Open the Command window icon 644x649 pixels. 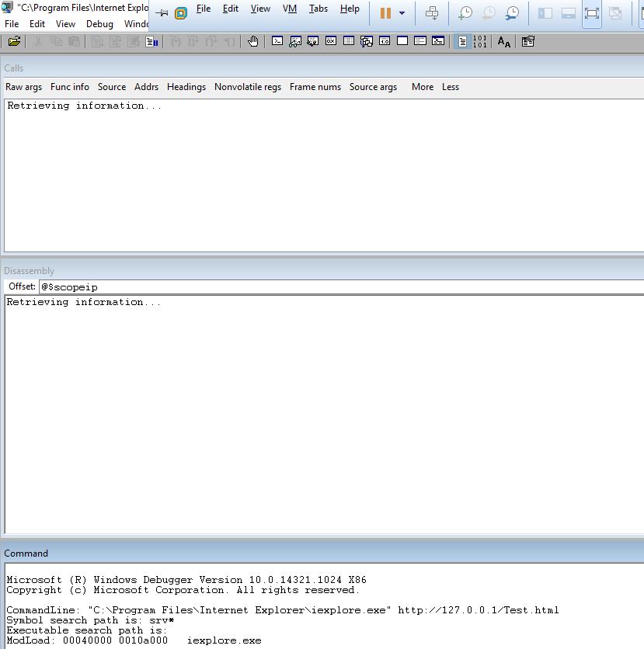pos(277,41)
